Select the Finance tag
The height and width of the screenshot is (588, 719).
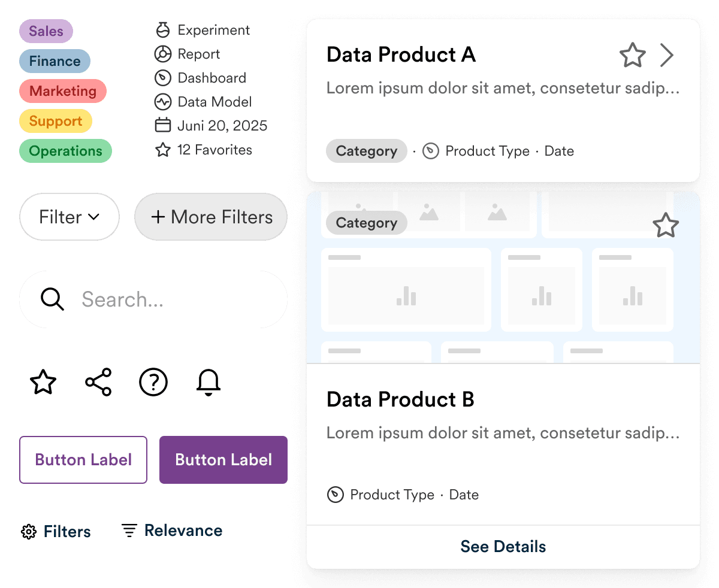tap(55, 61)
